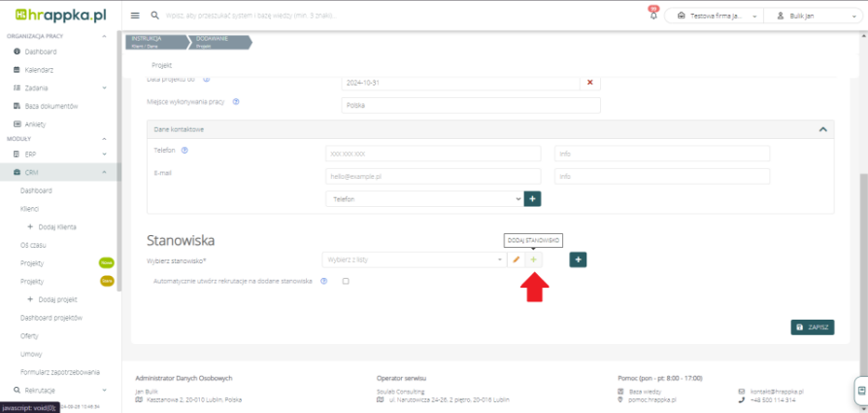The height and width of the screenshot is (413, 868).
Task: Click help icon next to Telefon label
Action: [x=184, y=150]
